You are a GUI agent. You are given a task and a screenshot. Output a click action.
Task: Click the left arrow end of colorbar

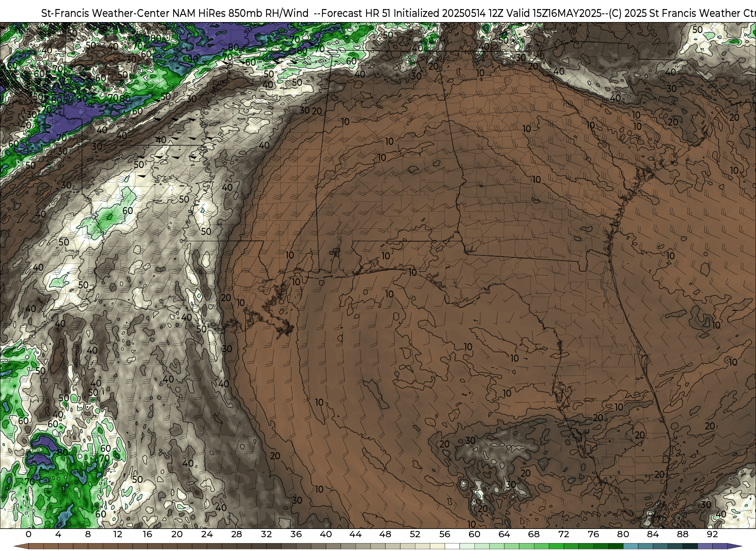pos(21,546)
